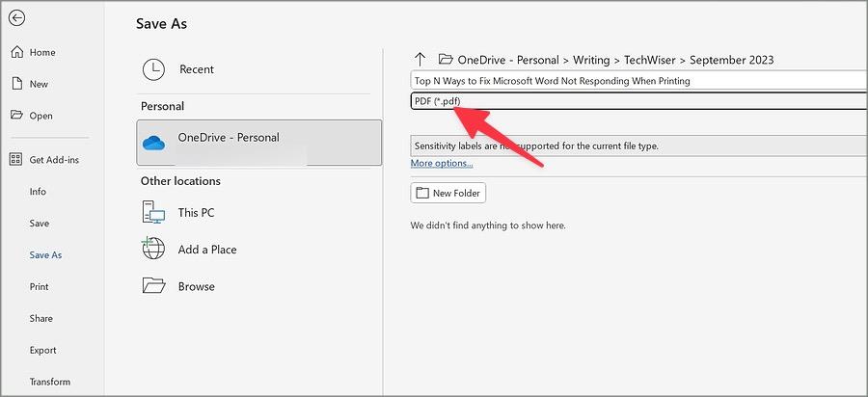This screenshot has width=868, height=397.
Task: Click the New document page icon
Action: 17,84
